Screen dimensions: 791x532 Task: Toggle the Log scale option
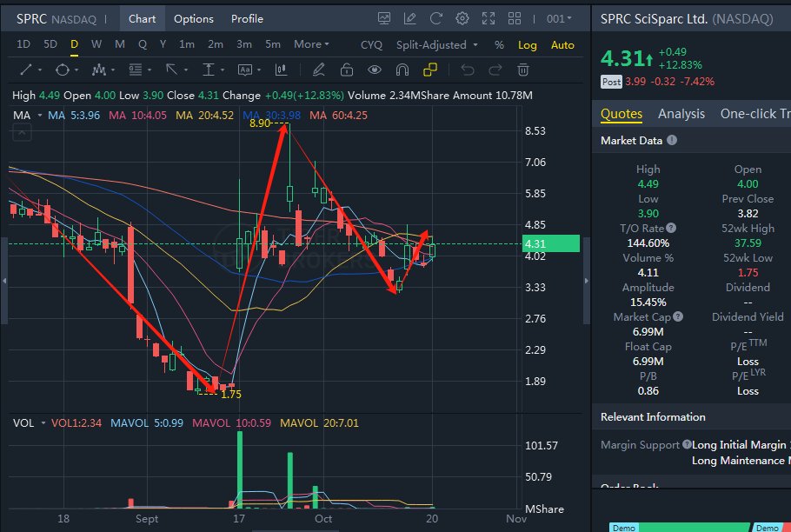click(x=527, y=45)
